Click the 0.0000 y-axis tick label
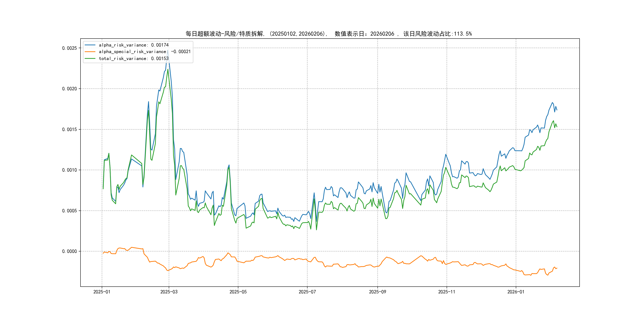Screen dimensions: 644x322 (x=70, y=251)
